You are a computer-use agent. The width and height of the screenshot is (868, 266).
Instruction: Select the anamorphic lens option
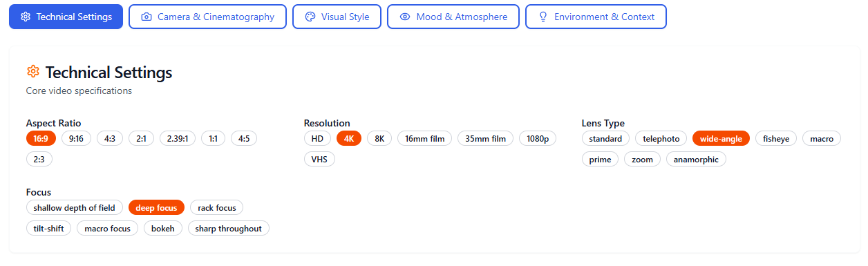pyautogui.click(x=696, y=159)
